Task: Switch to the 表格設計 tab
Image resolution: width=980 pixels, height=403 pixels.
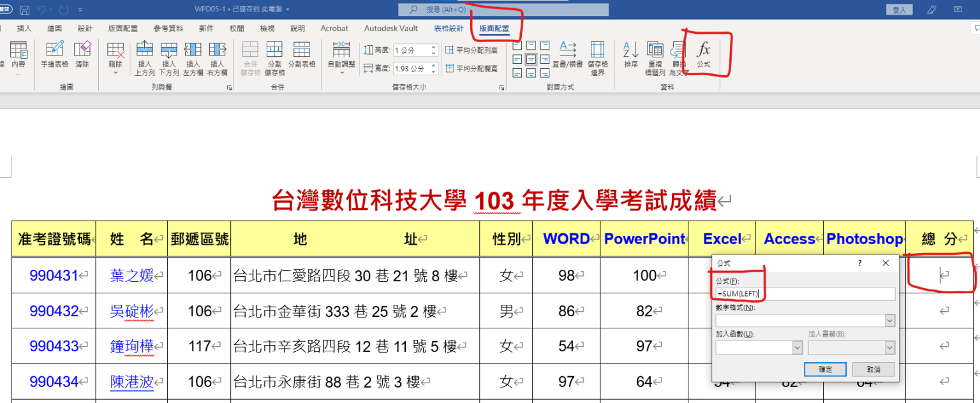Action: (x=449, y=29)
